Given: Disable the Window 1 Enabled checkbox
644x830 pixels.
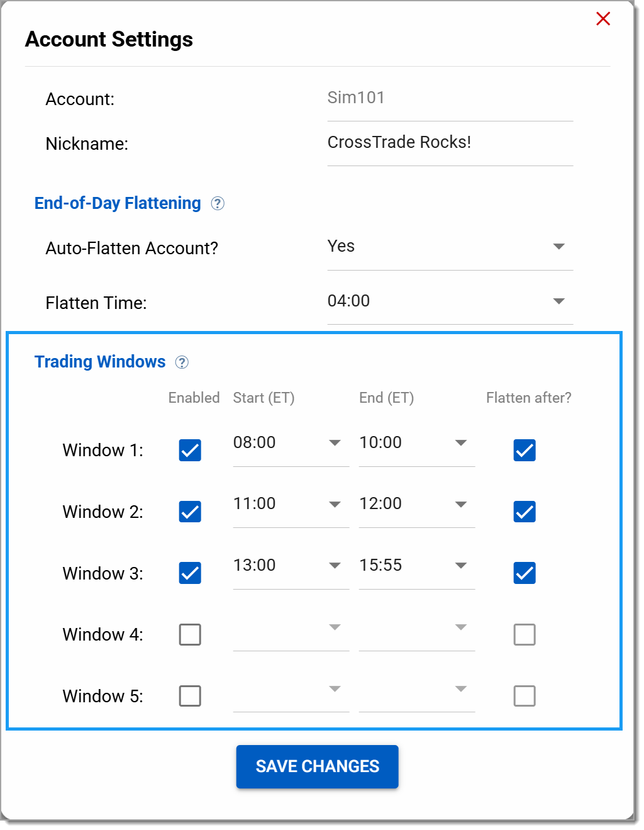Looking at the screenshot, I should tap(190, 450).
